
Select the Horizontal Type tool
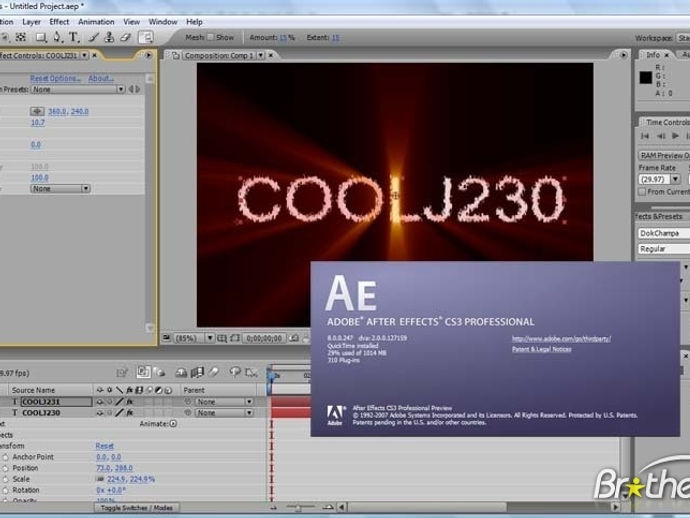point(73,38)
